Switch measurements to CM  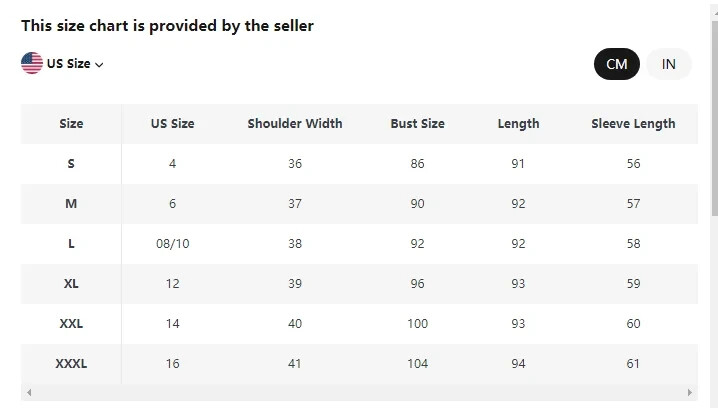616,64
